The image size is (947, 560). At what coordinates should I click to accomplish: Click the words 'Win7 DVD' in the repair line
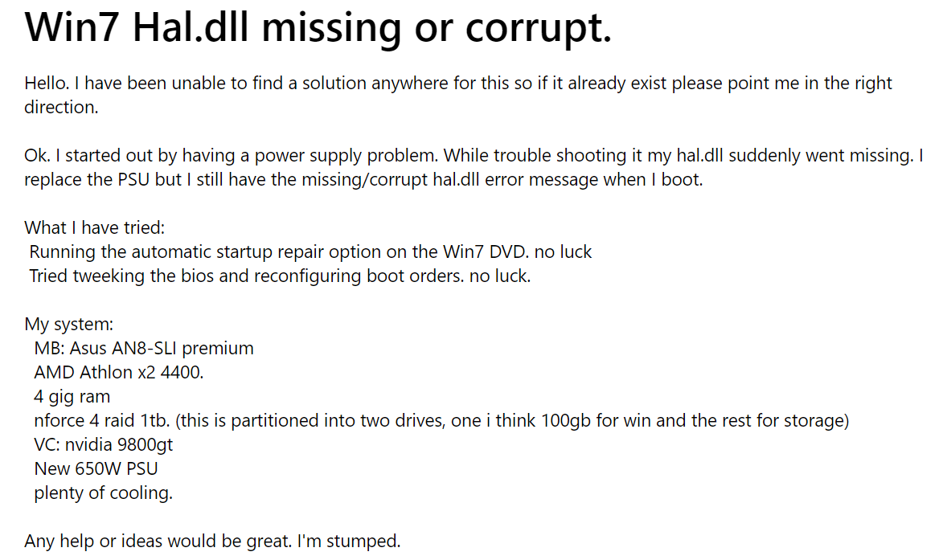485,251
